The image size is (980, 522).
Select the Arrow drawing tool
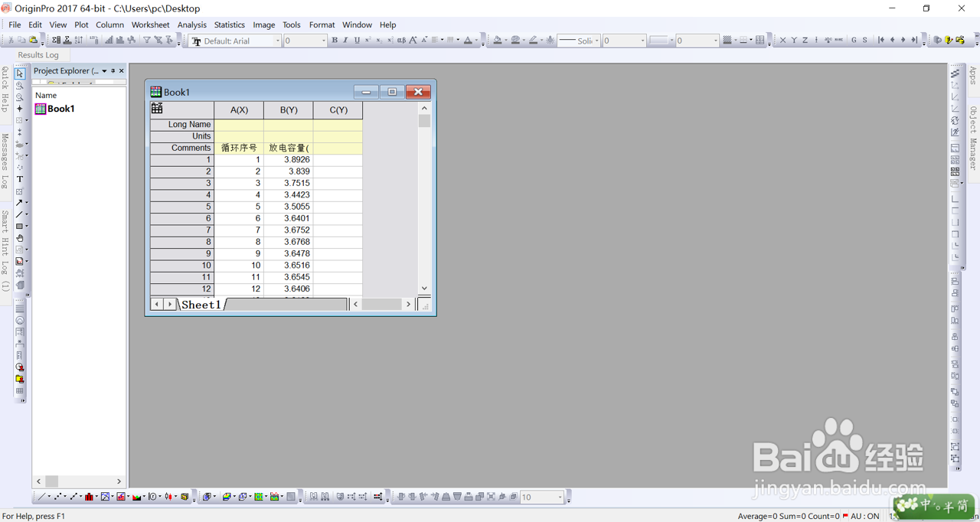click(20, 203)
